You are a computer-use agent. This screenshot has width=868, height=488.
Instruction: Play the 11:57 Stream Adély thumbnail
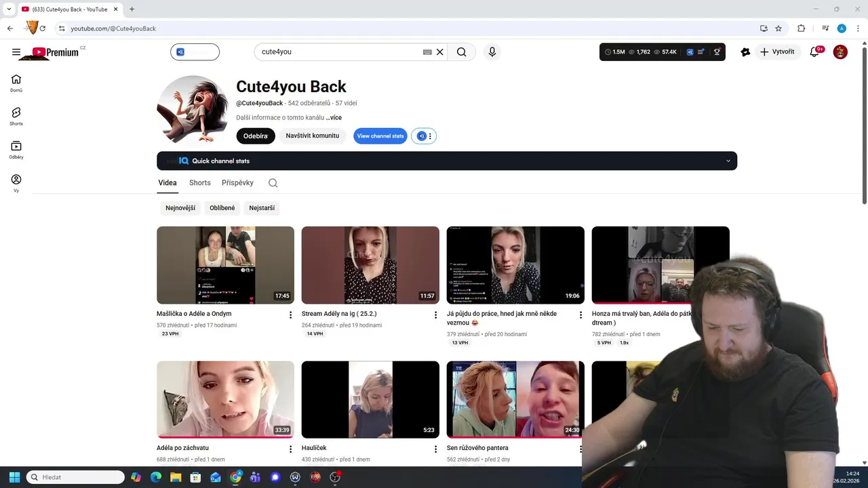pyautogui.click(x=370, y=265)
